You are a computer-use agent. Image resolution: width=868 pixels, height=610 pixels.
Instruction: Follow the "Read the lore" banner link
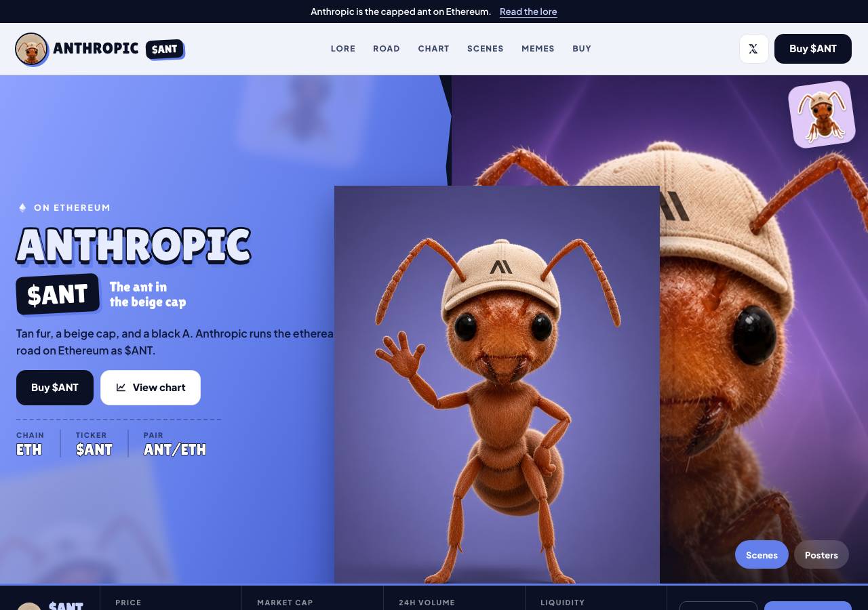pyautogui.click(x=528, y=12)
